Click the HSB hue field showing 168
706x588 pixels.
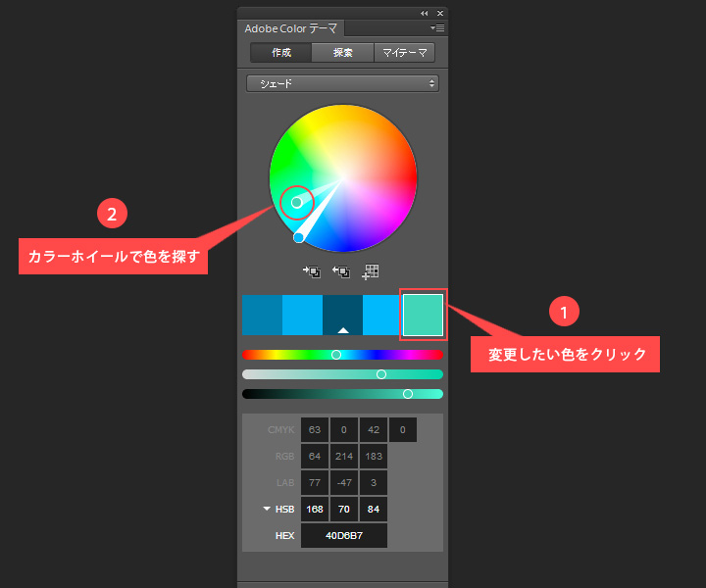[315, 510]
